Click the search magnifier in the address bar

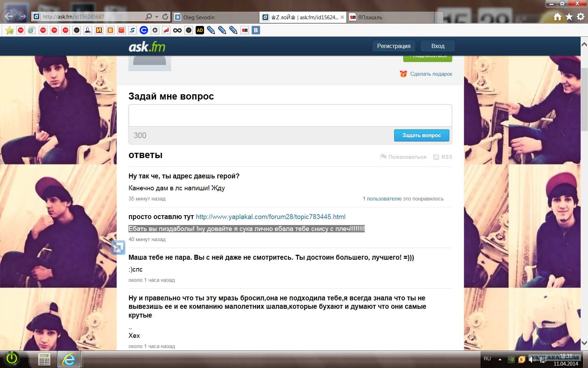pos(149,16)
